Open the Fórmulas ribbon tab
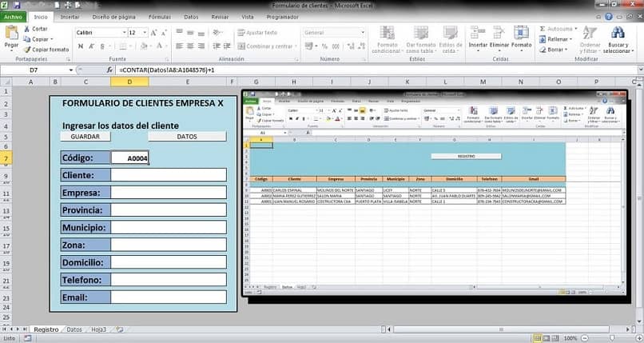Image resolution: width=644 pixels, height=343 pixels. coord(159,18)
